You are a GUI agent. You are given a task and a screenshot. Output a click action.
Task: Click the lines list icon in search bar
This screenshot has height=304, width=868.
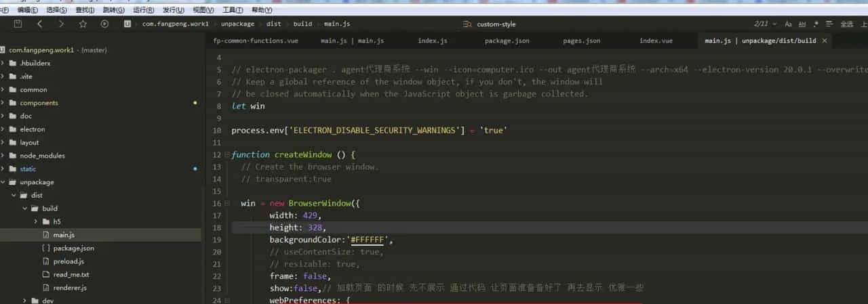831,24
